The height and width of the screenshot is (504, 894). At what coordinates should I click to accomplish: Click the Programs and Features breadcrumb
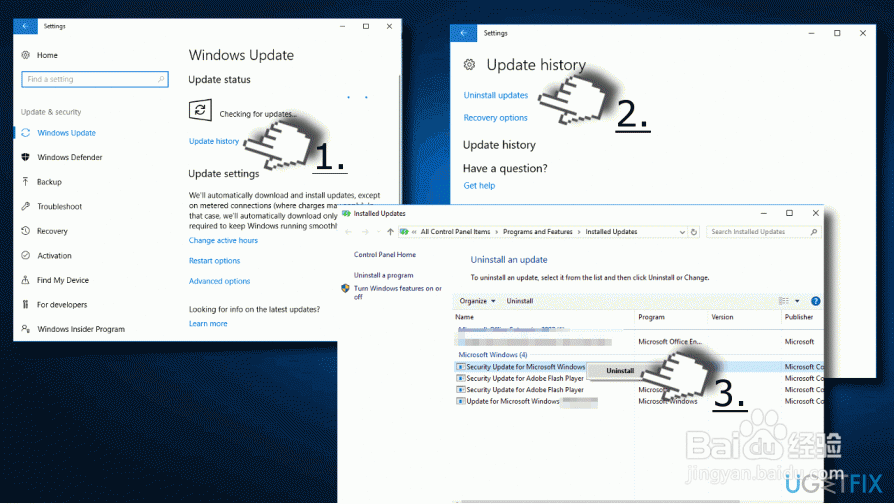pos(538,232)
